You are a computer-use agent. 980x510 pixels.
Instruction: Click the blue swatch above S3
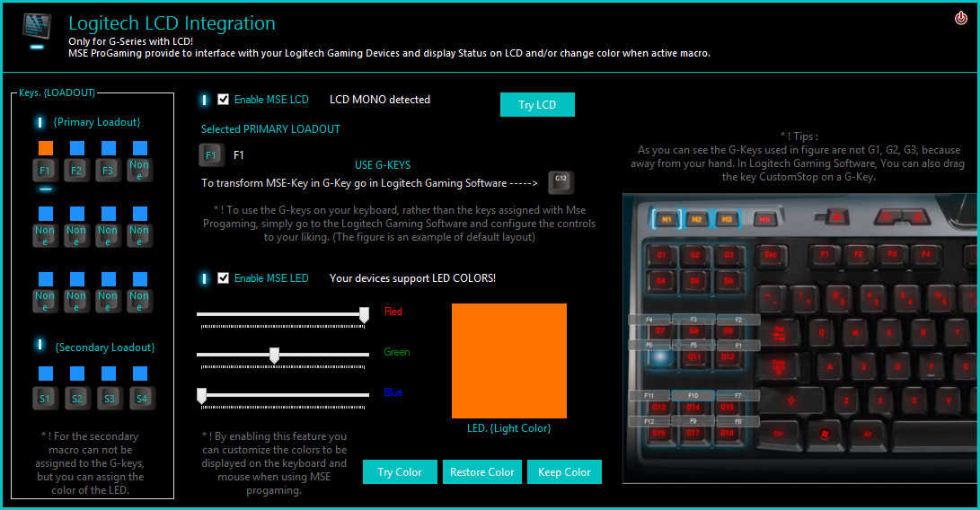[x=109, y=374]
